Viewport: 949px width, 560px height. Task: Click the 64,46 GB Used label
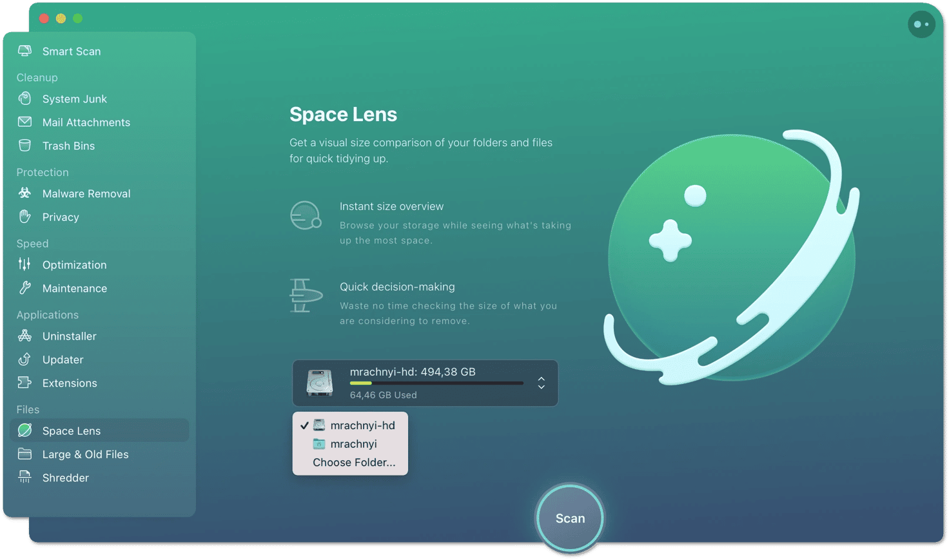(383, 395)
